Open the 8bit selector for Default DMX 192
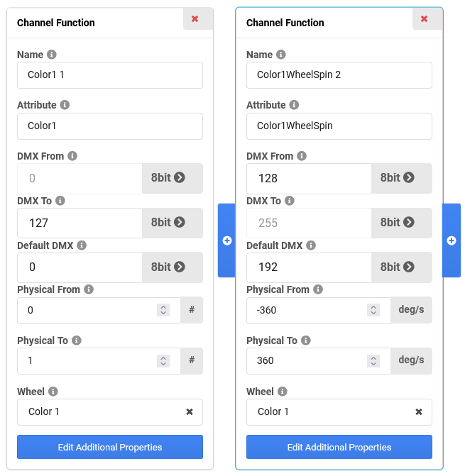The width and height of the screenshot is (465, 476). click(x=401, y=267)
